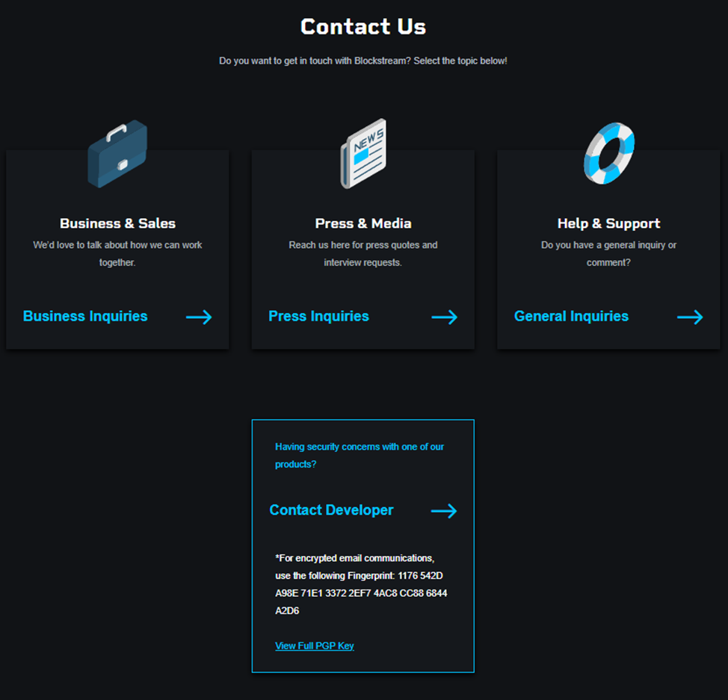728x700 pixels.
Task: Click the press quotes and interview requests description
Action: tap(363, 253)
